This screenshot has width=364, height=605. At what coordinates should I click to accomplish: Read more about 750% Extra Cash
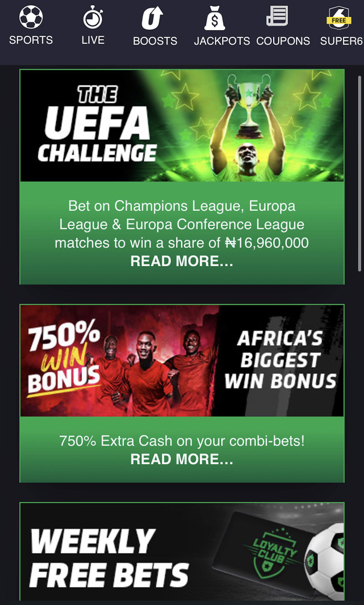(x=182, y=459)
